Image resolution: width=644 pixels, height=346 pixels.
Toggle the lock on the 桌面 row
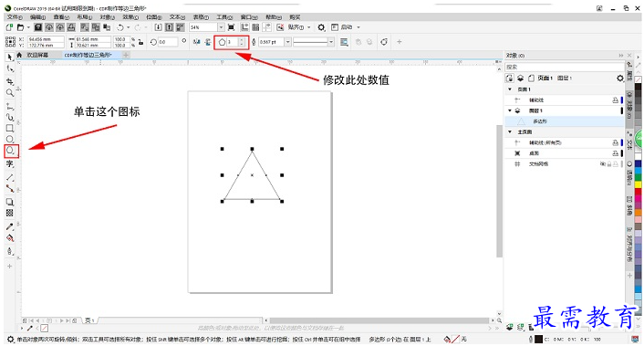coord(615,153)
